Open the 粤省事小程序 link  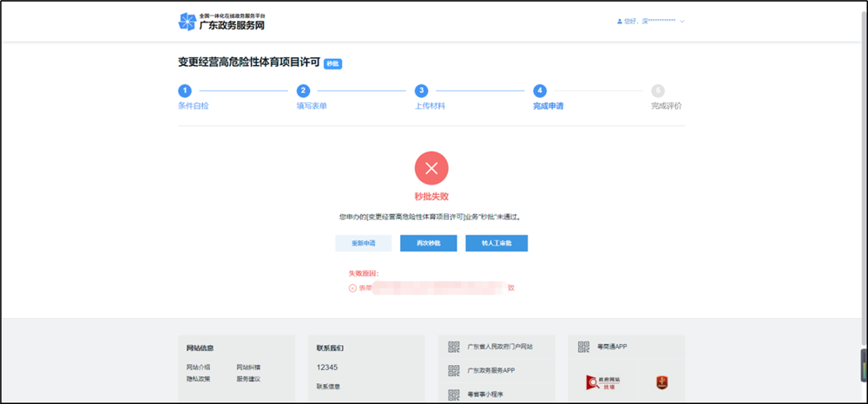coord(485,394)
